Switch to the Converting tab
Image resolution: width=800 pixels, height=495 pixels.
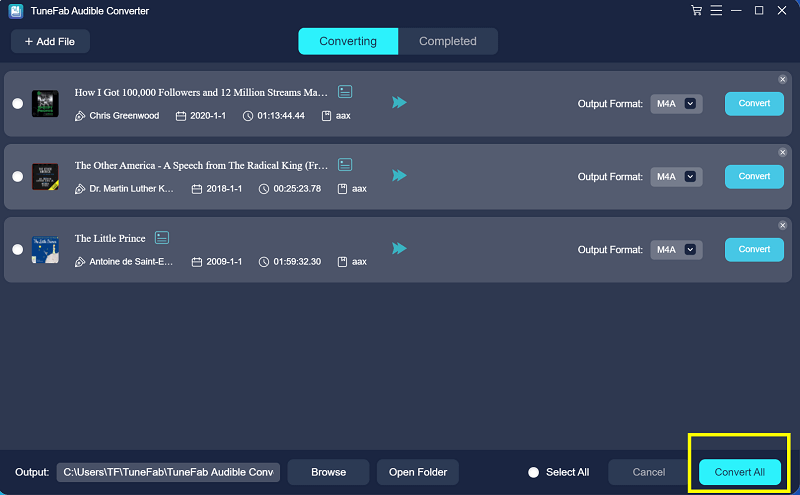coord(348,41)
